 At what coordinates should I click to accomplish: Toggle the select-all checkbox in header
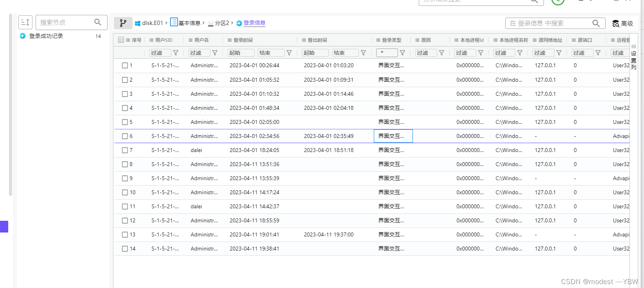click(121, 40)
